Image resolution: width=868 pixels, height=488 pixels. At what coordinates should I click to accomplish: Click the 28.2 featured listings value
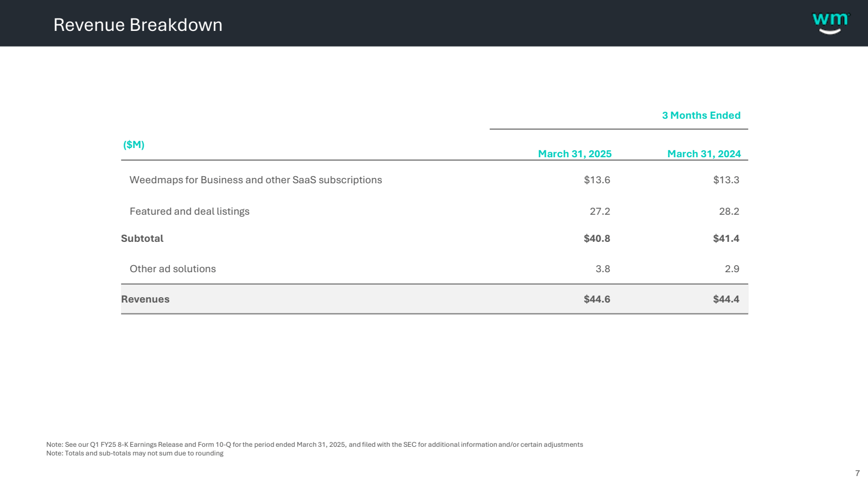pos(729,211)
